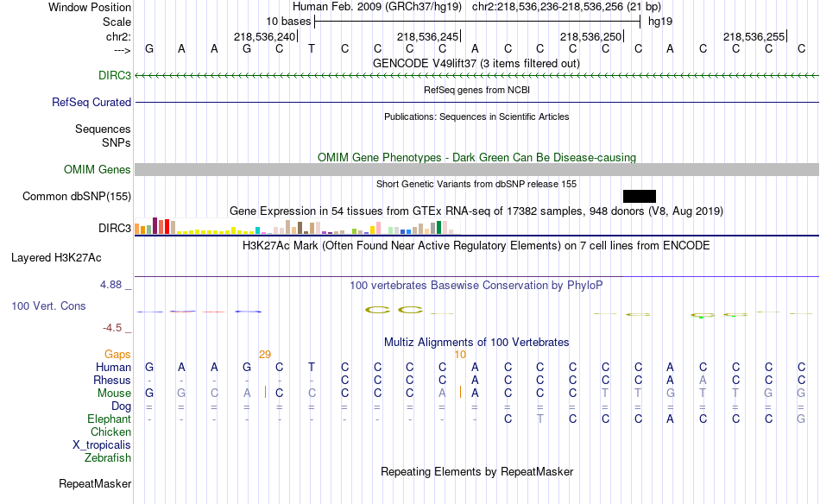Click the RefSeq Curated track label
The width and height of the screenshot is (820, 504).
click(91, 102)
